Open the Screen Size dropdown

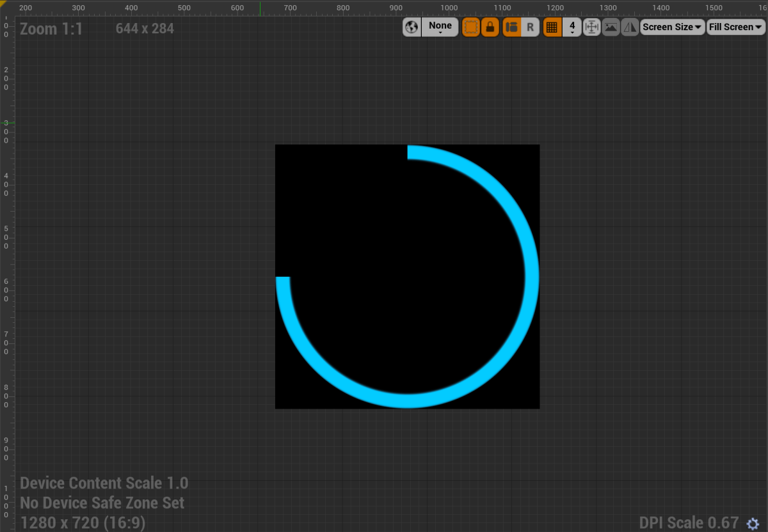pos(672,27)
